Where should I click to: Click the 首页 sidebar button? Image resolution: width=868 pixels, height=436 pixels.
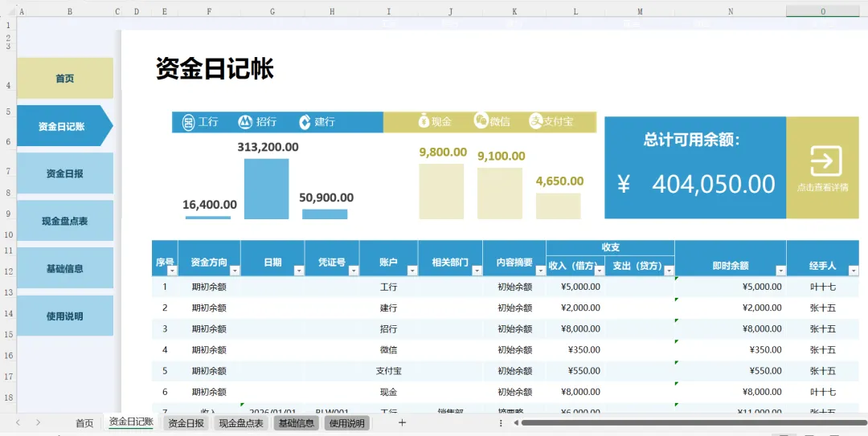point(65,78)
